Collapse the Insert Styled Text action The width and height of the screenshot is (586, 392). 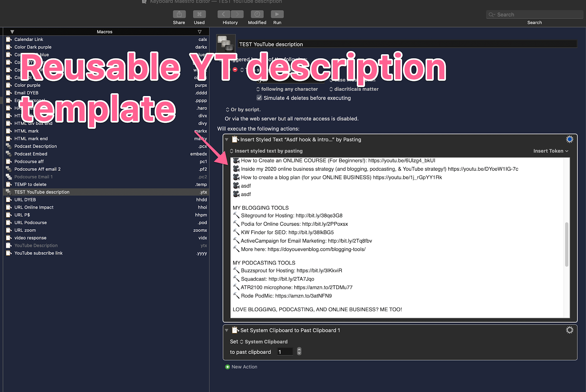coord(227,140)
